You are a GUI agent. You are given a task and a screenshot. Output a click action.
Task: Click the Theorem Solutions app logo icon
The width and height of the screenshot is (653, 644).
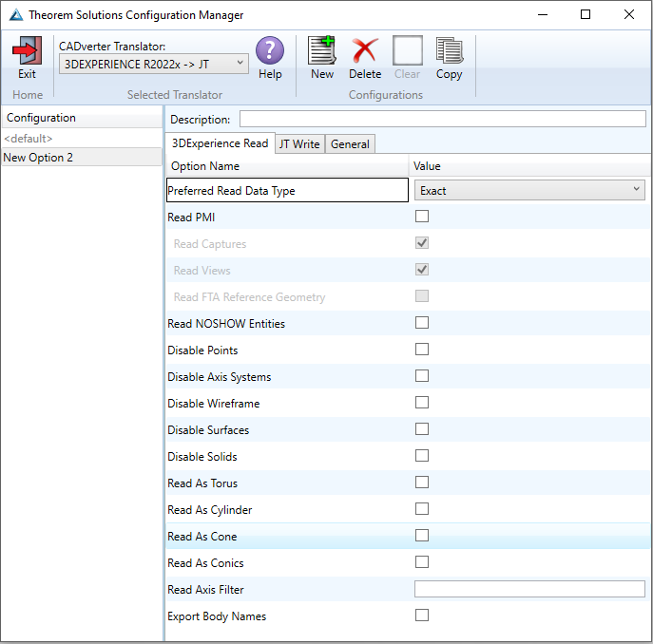[16, 15]
